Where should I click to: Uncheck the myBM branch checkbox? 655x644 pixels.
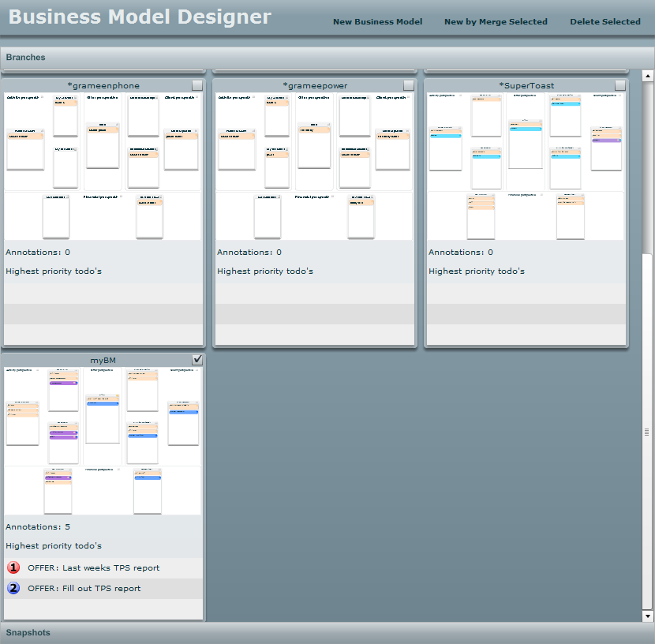[197, 360]
